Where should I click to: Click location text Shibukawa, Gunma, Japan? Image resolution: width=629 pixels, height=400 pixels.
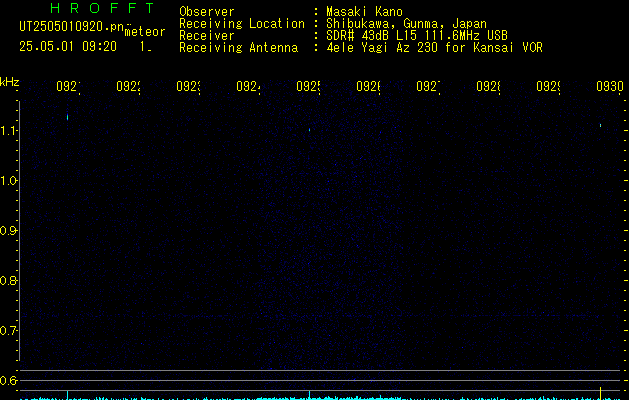[x=406, y=24]
